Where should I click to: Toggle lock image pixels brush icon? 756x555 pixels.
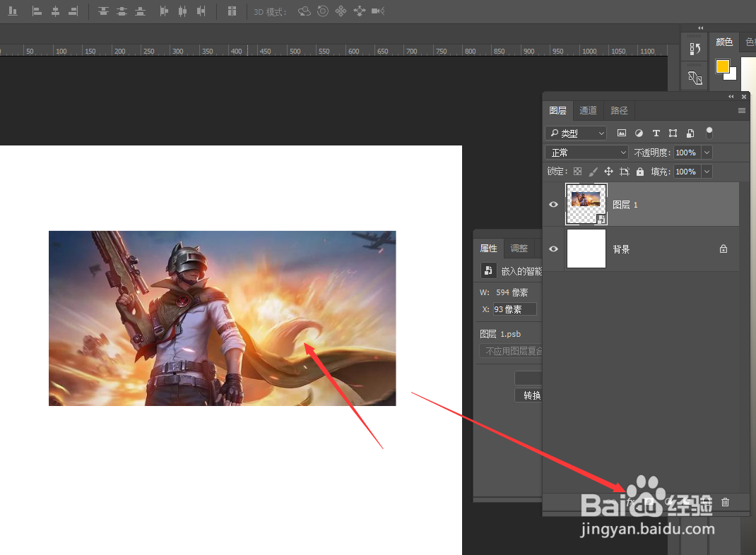pyautogui.click(x=593, y=172)
